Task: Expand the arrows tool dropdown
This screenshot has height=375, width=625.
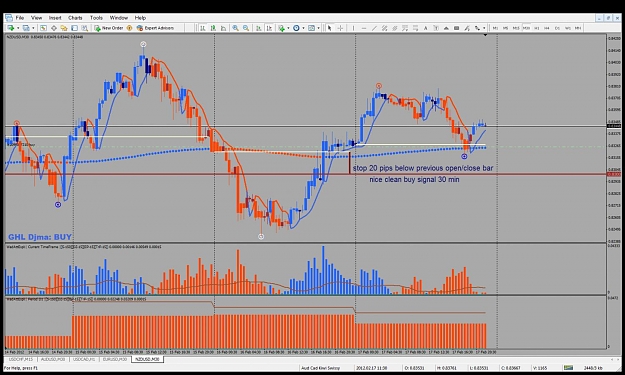Action: pos(484,28)
